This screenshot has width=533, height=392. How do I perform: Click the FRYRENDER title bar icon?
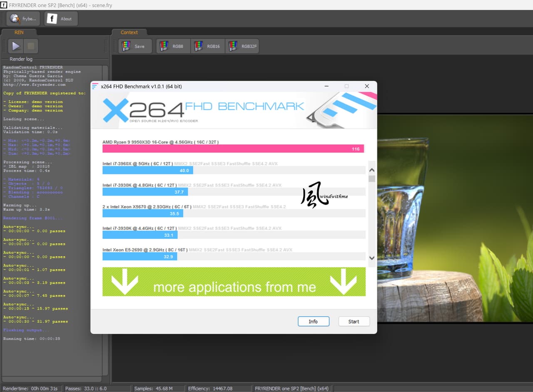(x=4, y=5)
